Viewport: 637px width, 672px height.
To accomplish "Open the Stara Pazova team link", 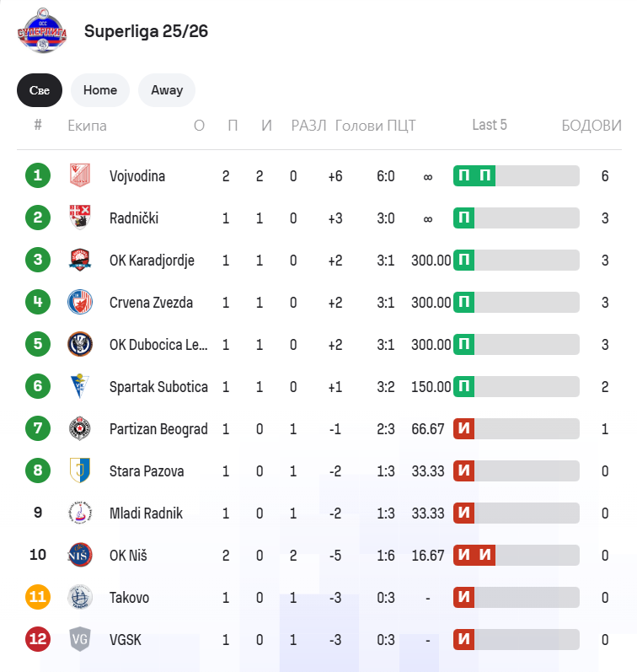I will coord(147,471).
